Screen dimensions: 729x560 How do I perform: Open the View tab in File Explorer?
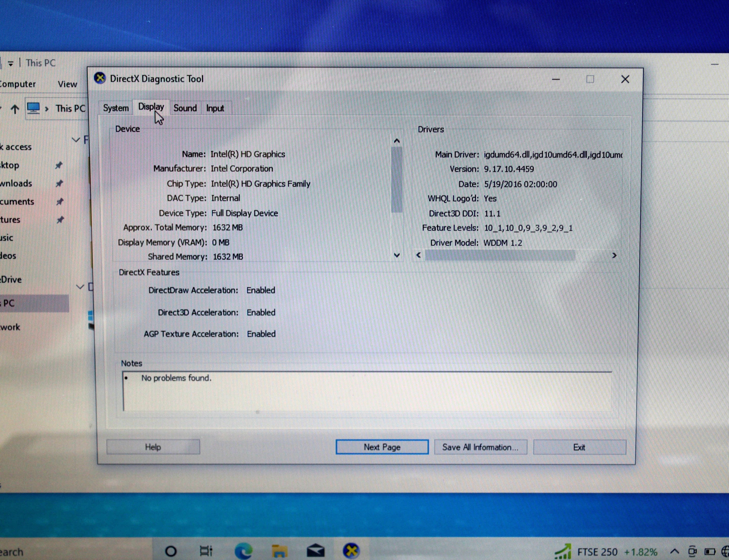pyautogui.click(x=67, y=84)
